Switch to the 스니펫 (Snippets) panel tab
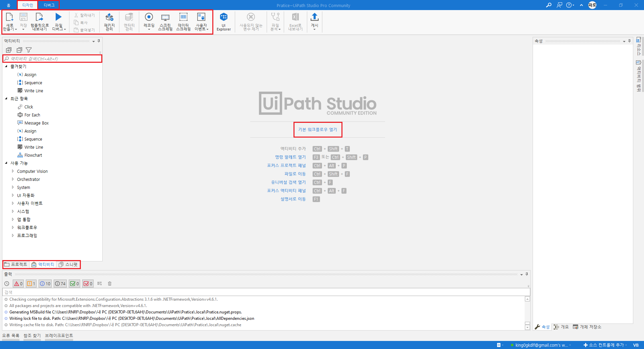Image resolution: width=644 pixels, height=349 pixels. (x=68, y=264)
